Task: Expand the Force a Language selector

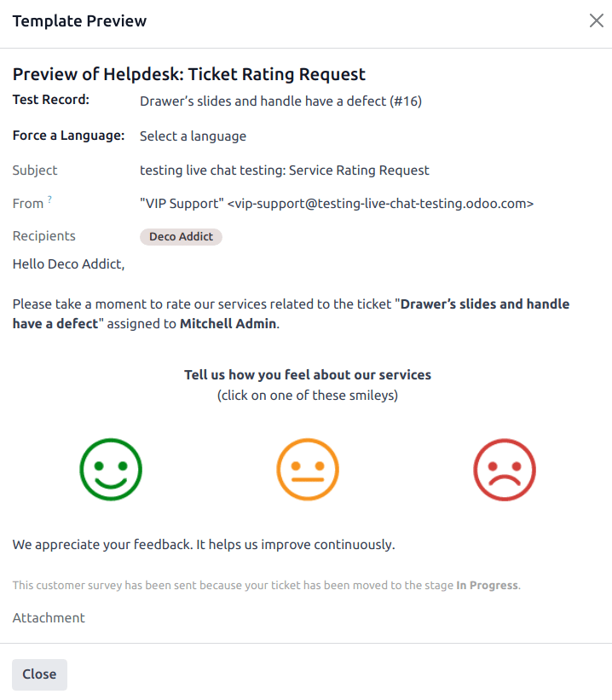Action: click(193, 136)
